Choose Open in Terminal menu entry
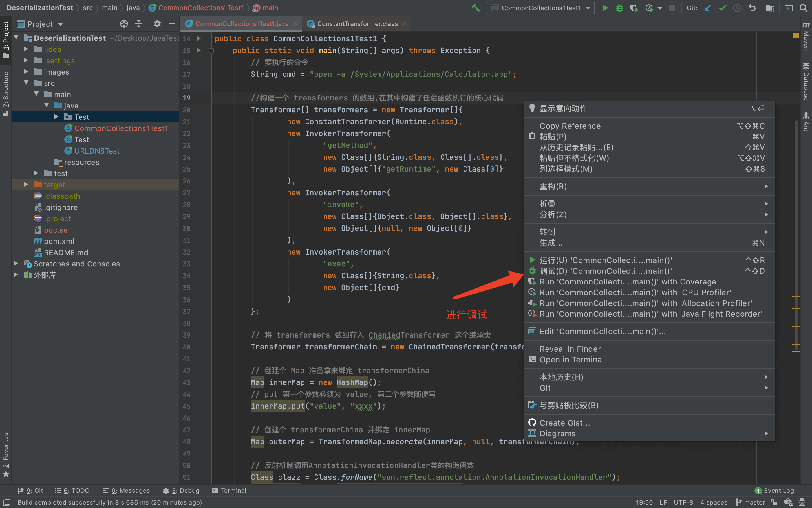812x508 pixels. click(x=650, y=360)
